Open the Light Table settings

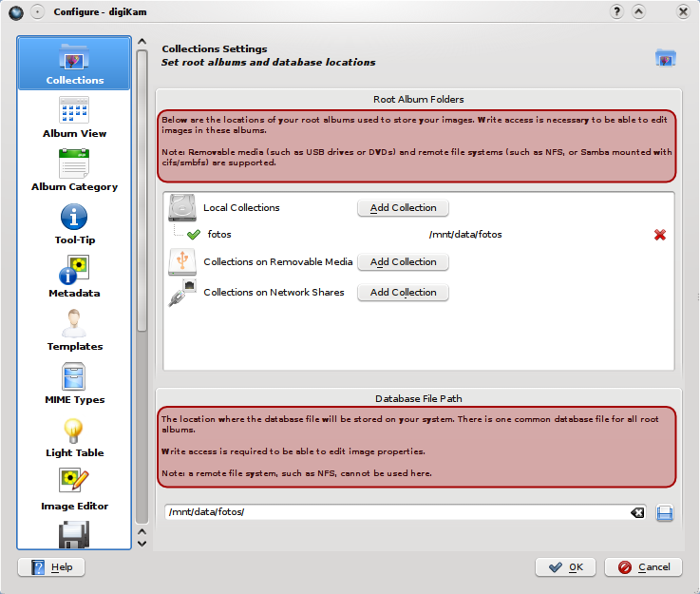pos(74,437)
